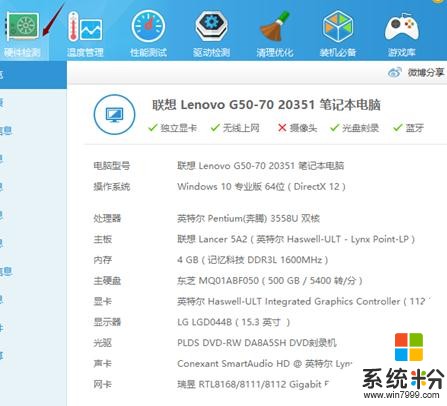This screenshot has width=447, height=406.
Task: Click the title 联想 Lenovo G50-70 20351 笔记本电脑
Action: [x=266, y=105]
